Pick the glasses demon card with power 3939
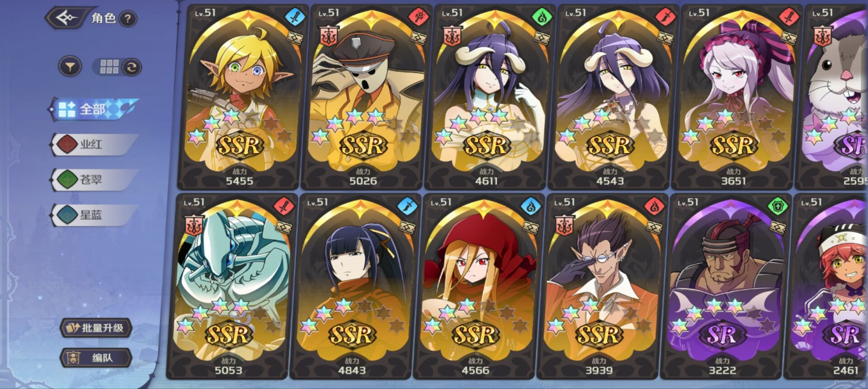 [x=599, y=287]
